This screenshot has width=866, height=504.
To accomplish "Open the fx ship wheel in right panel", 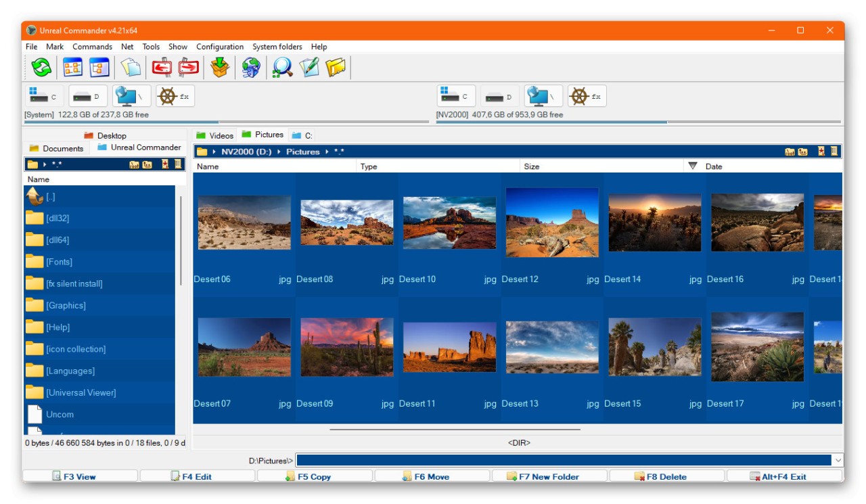I will pos(587,97).
